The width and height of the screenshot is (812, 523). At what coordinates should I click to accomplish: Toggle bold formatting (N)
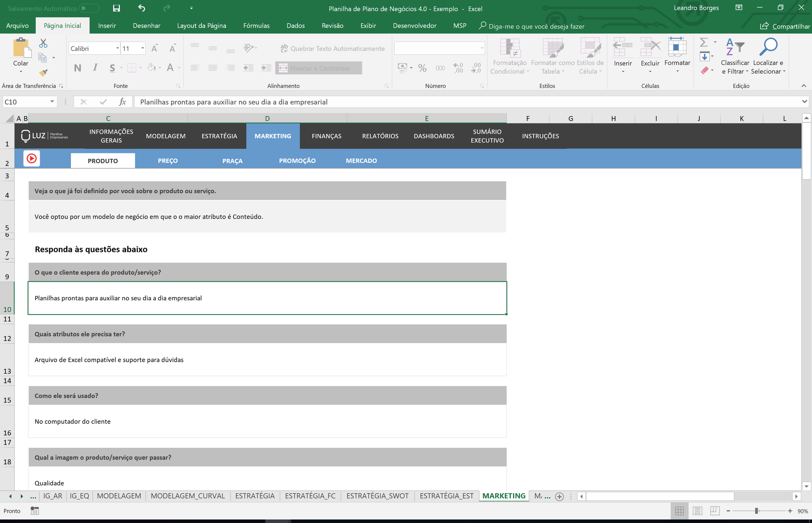pos(78,68)
